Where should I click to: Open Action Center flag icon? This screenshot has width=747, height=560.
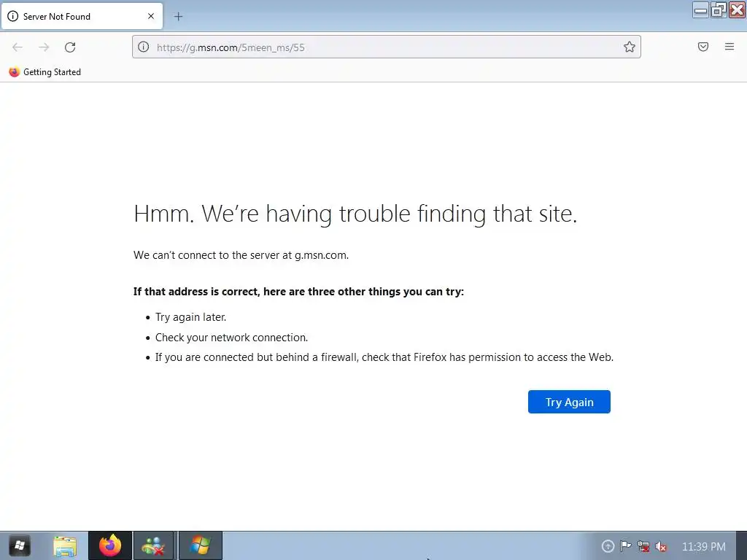(625, 546)
